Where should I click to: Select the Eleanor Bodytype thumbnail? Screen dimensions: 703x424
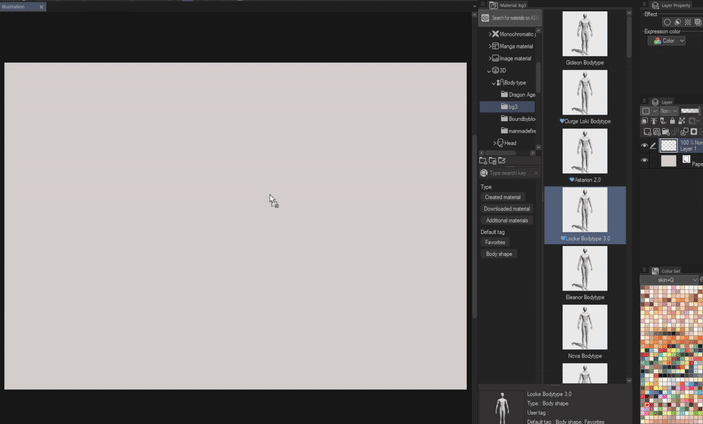coord(585,268)
